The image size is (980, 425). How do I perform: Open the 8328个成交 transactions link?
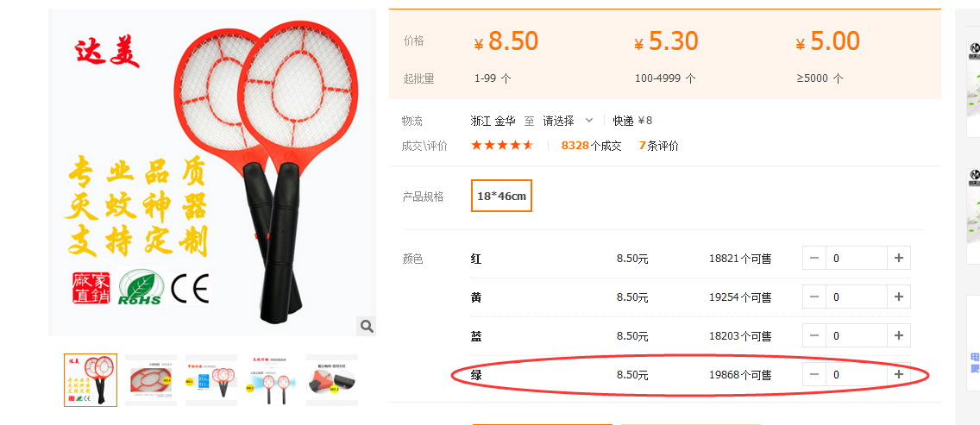pyautogui.click(x=591, y=146)
